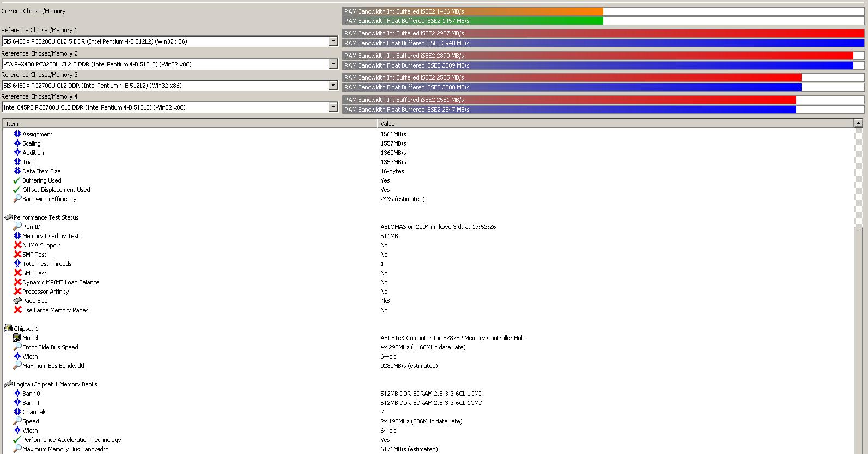Open Reference Chipset/Memory 2 dropdown arrow

coord(333,64)
